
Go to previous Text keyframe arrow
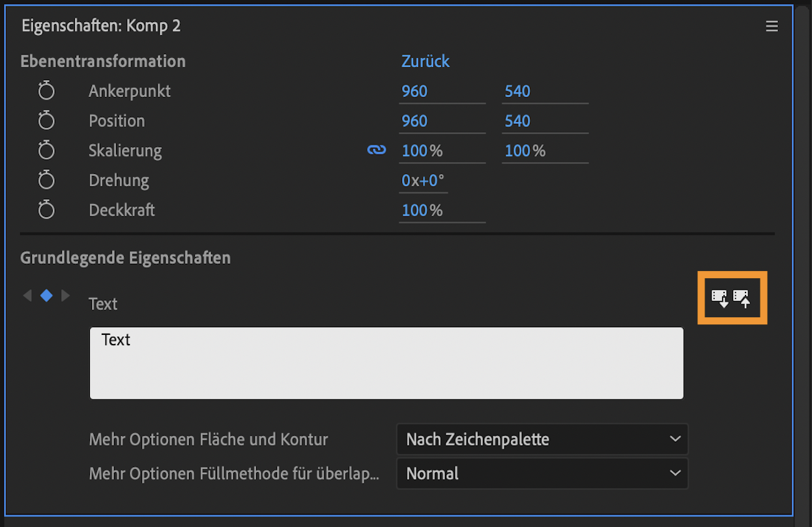point(27,296)
